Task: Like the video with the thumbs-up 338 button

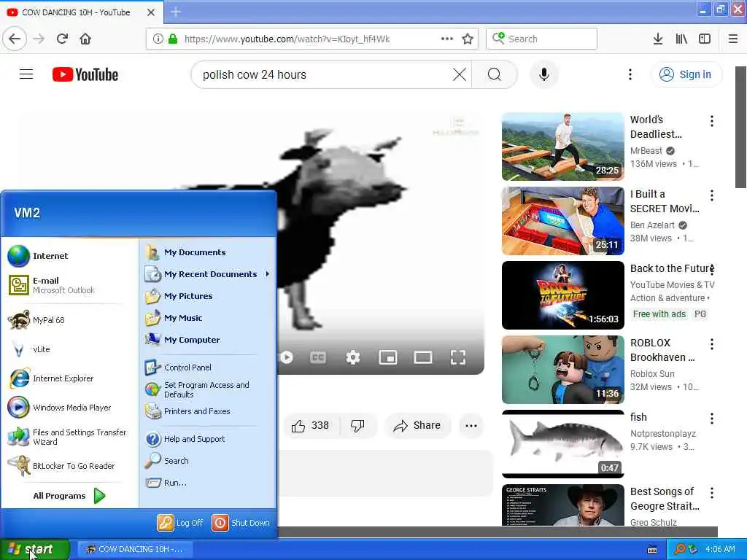Action: (x=311, y=425)
